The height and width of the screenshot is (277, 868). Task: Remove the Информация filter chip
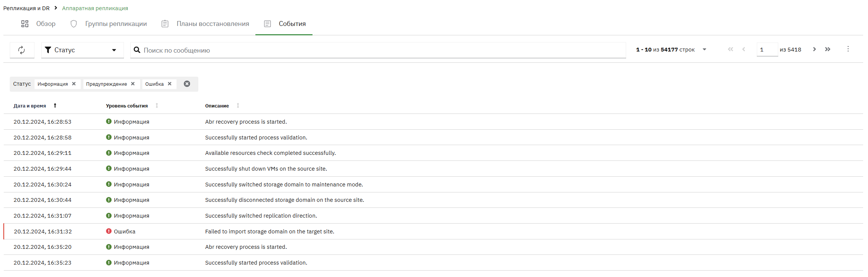point(74,84)
